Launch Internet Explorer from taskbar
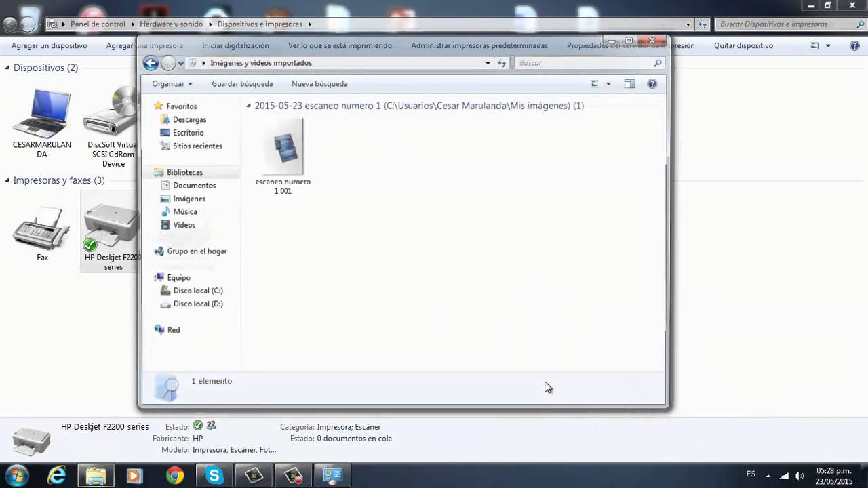The height and width of the screenshot is (488, 868). [57, 476]
